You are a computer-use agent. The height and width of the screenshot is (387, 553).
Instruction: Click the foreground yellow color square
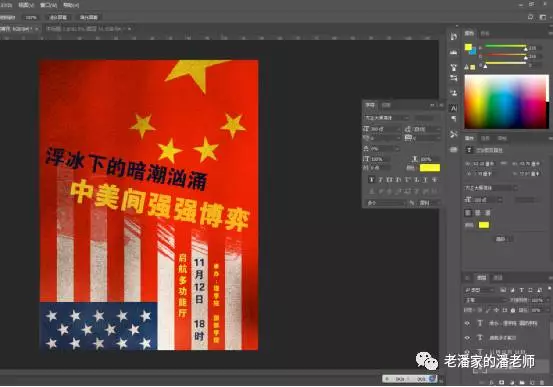(468, 47)
